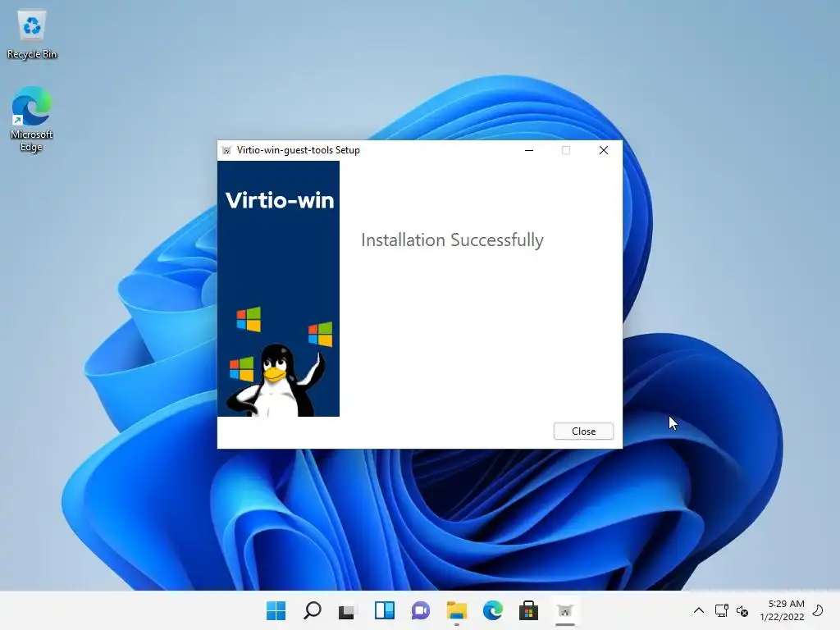840x630 pixels.
Task: Select the Microsoft Edge desktop shortcut
Action: tap(32, 120)
